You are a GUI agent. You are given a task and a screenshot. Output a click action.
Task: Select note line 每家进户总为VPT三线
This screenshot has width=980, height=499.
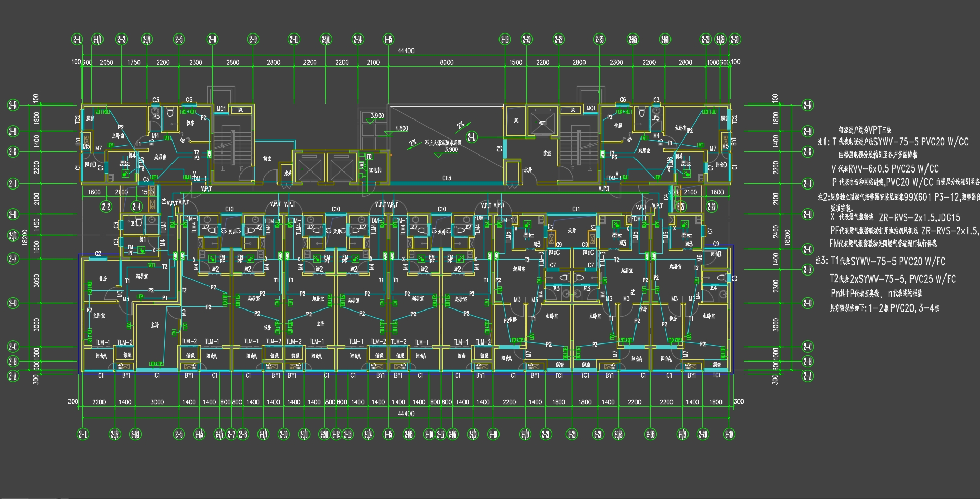point(865,130)
